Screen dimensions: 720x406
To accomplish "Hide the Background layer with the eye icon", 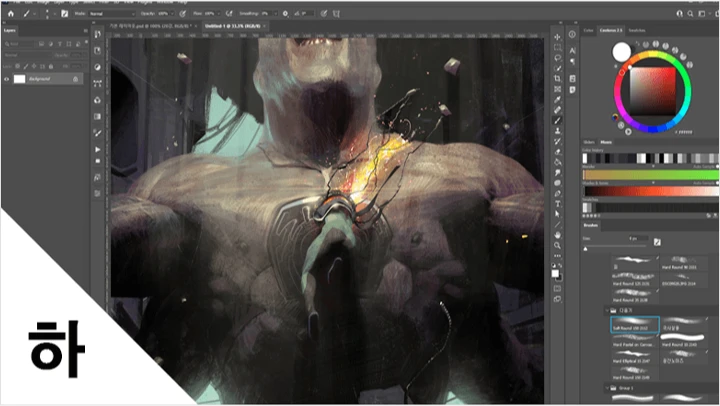I will point(6,79).
